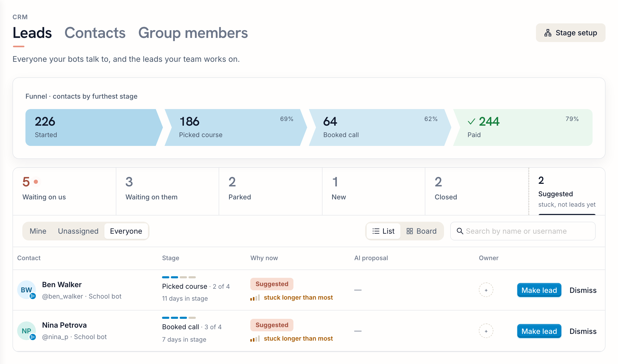Screen dimensions: 618x364
Task: Click Ben Walker's Suggested badge
Action: 272,284
